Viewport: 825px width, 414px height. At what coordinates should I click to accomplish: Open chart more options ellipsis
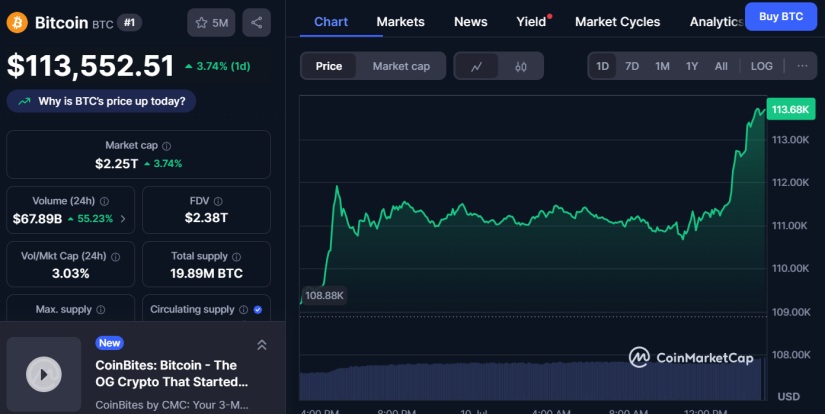[x=802, y=66]
